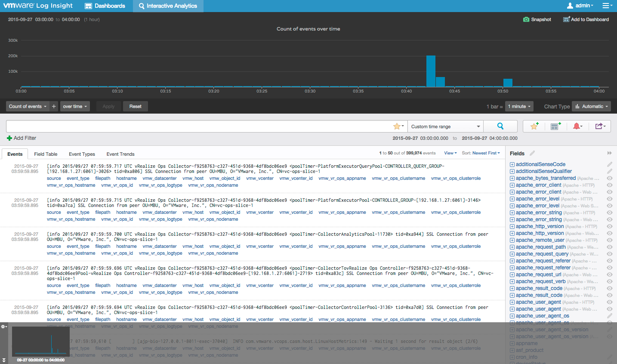617x364 pixels.
Task: Expand the additionalSenseCode field
Action: (512, 164)
